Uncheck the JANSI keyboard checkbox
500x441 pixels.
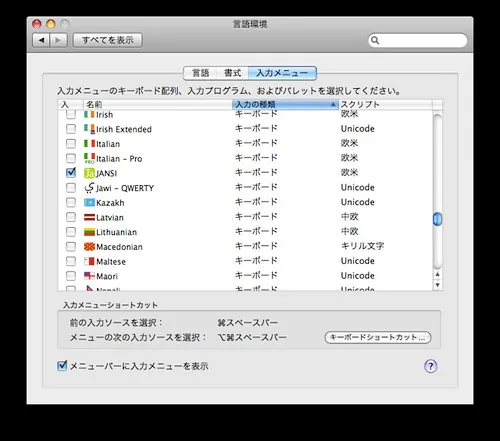tap(71, 172)
